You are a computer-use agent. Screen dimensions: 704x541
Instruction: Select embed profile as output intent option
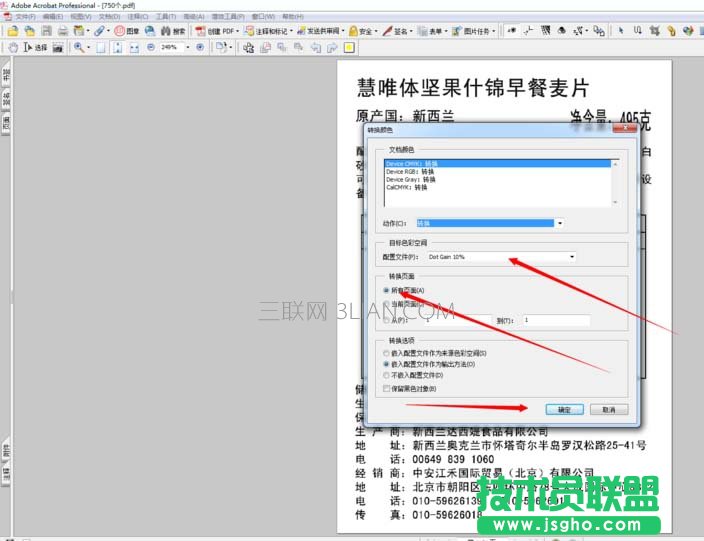386,364
